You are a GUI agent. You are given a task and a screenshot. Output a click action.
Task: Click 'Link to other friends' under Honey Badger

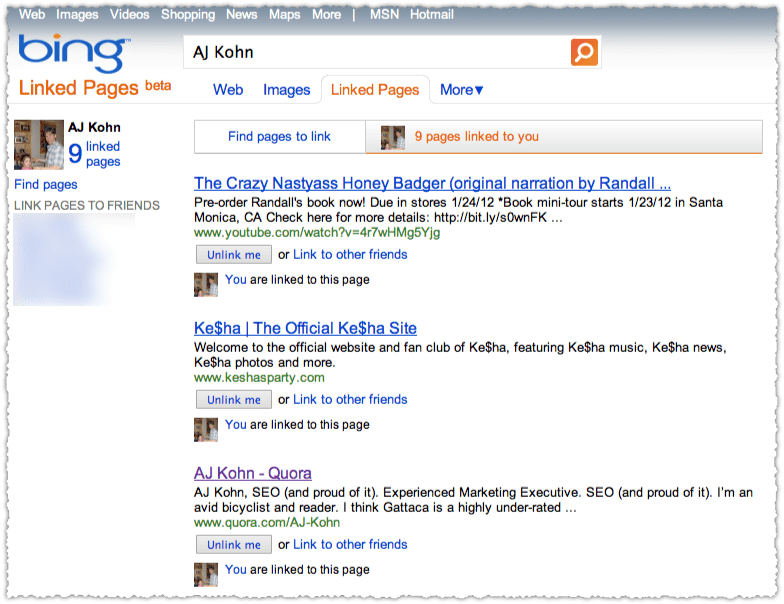tap(350, 254)
